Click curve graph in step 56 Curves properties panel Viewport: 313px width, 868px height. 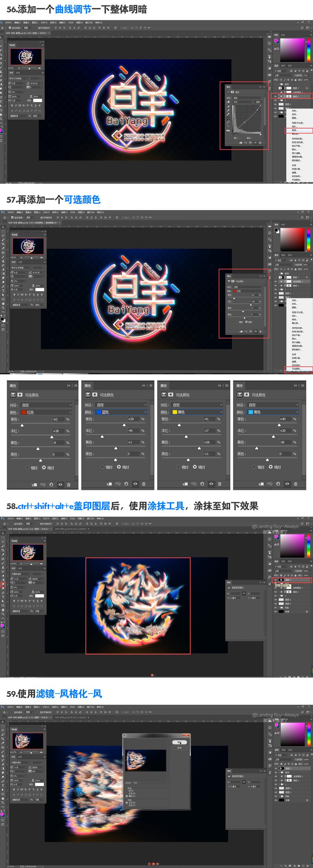point(247,119)
